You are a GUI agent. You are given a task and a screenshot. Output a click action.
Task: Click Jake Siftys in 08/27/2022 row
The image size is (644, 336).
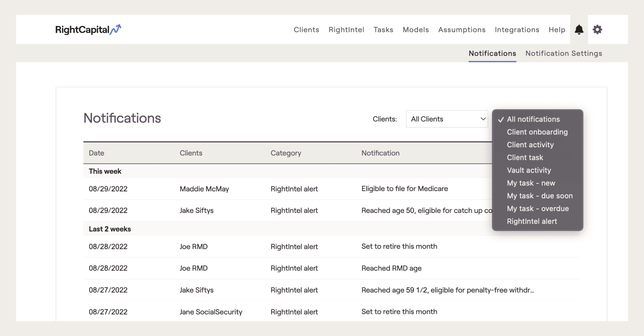click(x=196, y=290)
